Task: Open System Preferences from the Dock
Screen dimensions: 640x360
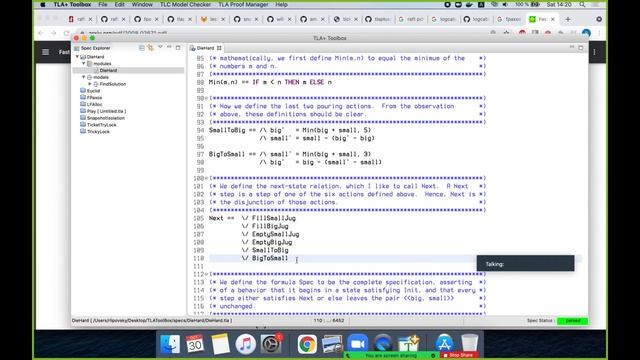Action: click(271, 344)
